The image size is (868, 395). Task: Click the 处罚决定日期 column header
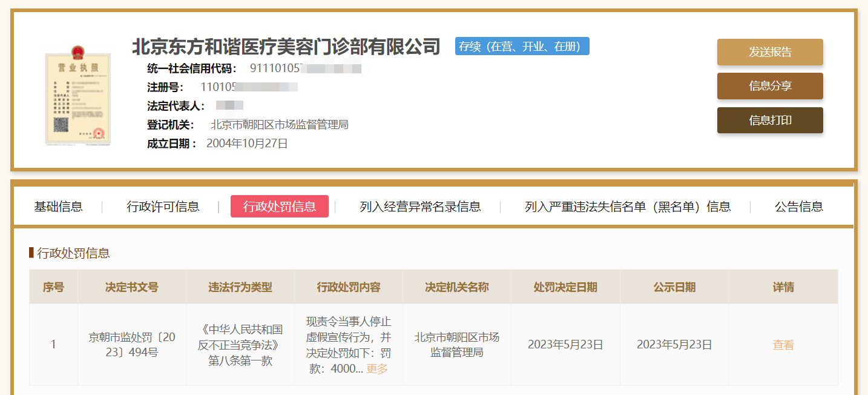pos(565,287)
